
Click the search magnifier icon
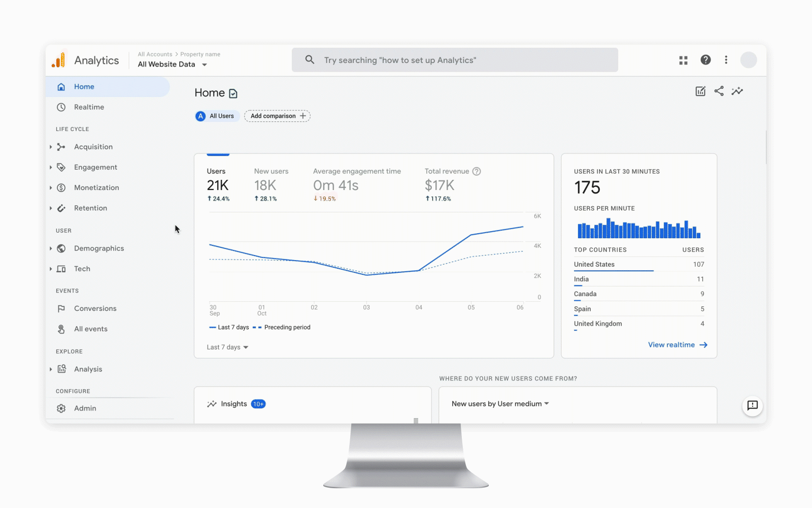click(x=310, y=60)
